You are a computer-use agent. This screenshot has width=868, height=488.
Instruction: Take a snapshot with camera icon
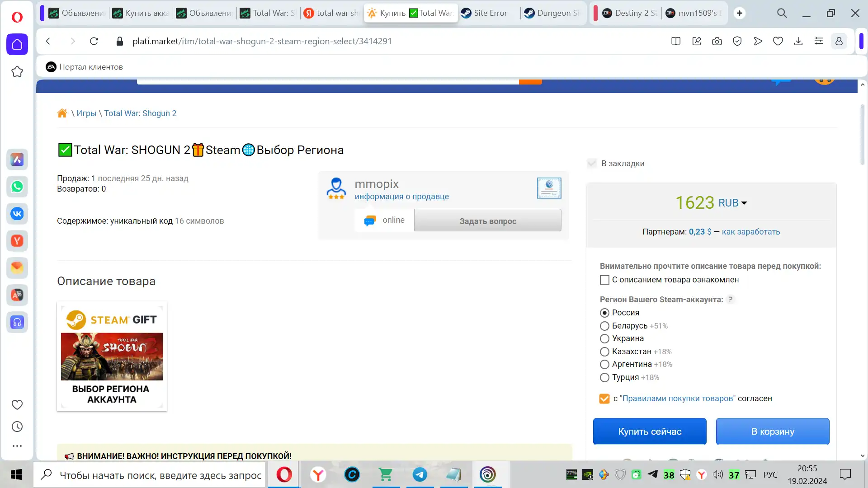click(717, 41)
